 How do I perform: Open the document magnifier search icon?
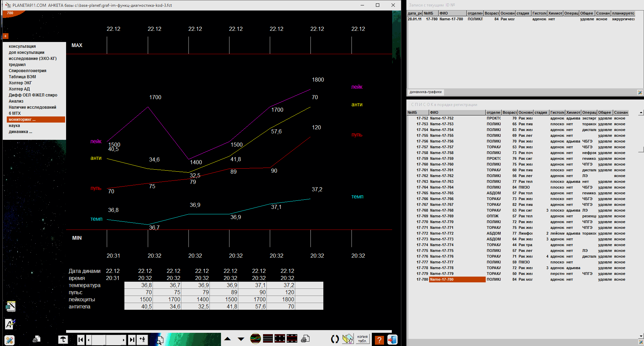[160, 340]
